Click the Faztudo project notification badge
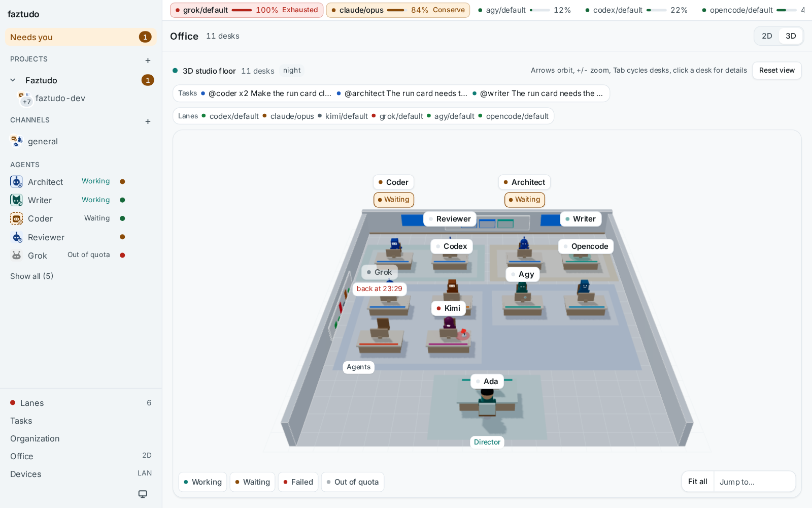The height and width of the screenshot is (508, 812). tap(148, 80)
